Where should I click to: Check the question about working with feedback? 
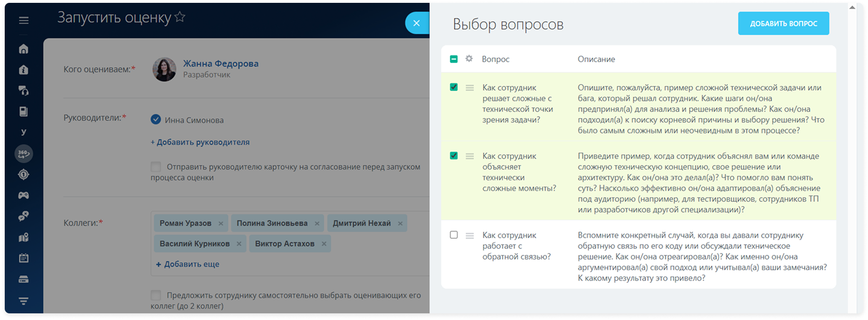(x=454, y=235)
